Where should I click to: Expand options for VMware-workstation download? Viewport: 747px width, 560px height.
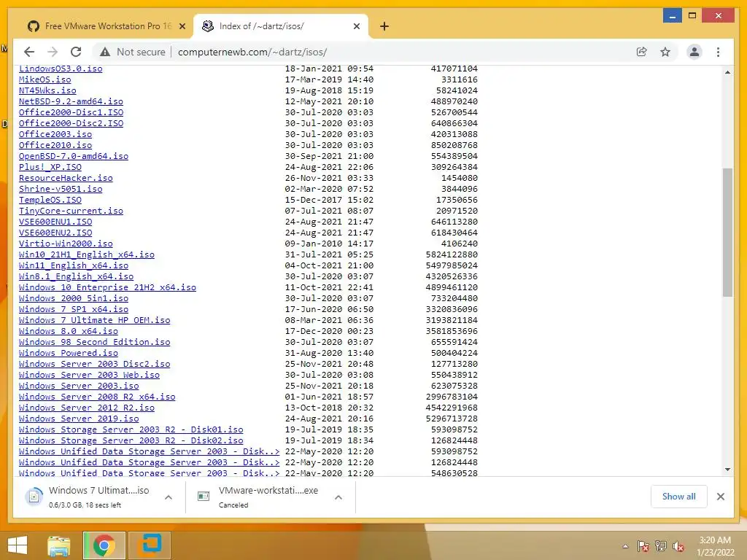tap(338, 497)
